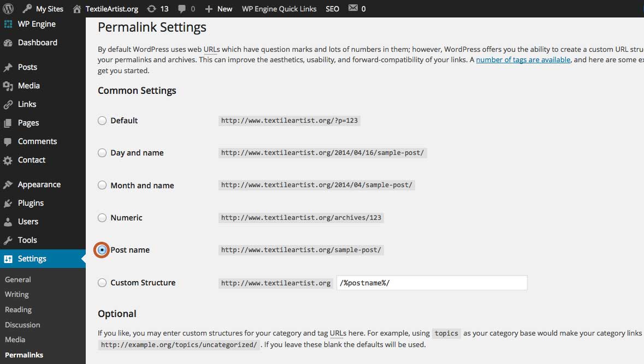Screen dimensions: 644x364
Task: Open Plugins via its plug icon
Action: 8,203
